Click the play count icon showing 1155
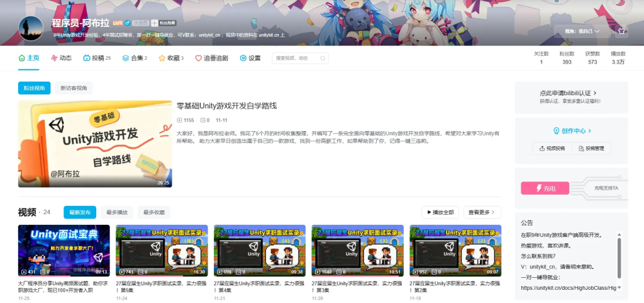 pos(179,120)
